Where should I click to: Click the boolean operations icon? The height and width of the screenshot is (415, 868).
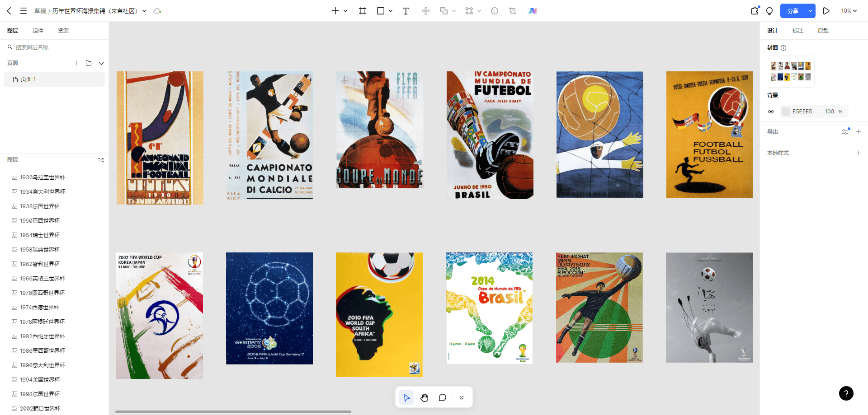tap(444, 11)
